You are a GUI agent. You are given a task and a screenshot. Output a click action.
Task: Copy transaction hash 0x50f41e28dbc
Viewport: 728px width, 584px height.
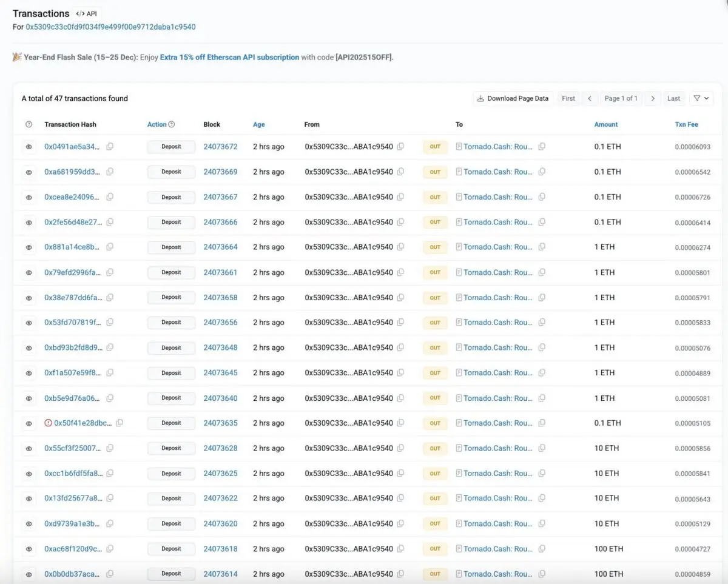[120, 423]
